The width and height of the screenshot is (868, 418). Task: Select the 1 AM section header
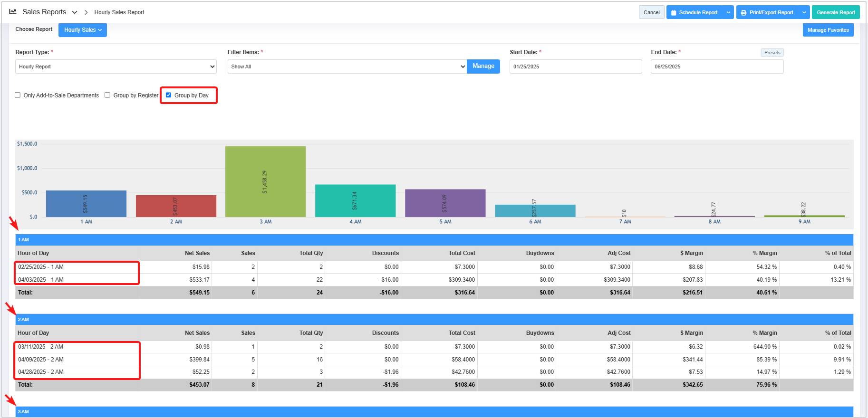click(24, 240)
